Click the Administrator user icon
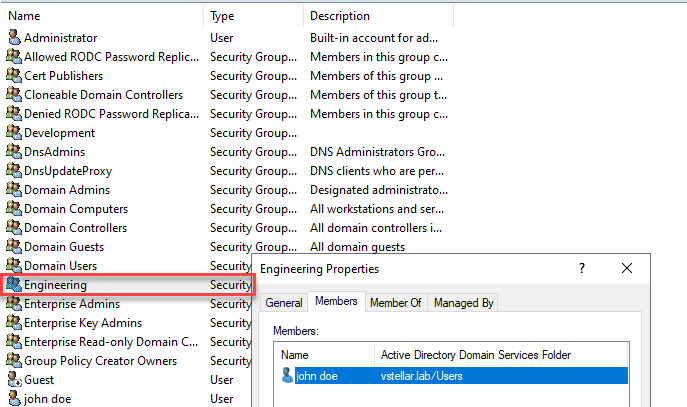 pyautogui.click(x=14, y=38)
